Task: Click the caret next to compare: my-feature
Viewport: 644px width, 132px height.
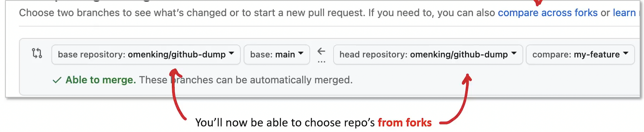Action: [x=626, y=53]
